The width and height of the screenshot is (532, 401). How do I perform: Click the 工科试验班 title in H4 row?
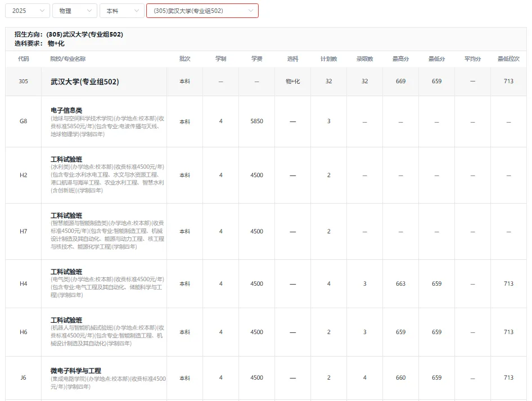[x=66, y=272]
